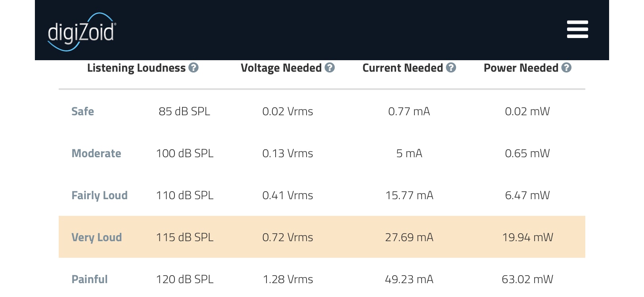
Task: Click help icon beside Listening Loudness
Action: 194,68
